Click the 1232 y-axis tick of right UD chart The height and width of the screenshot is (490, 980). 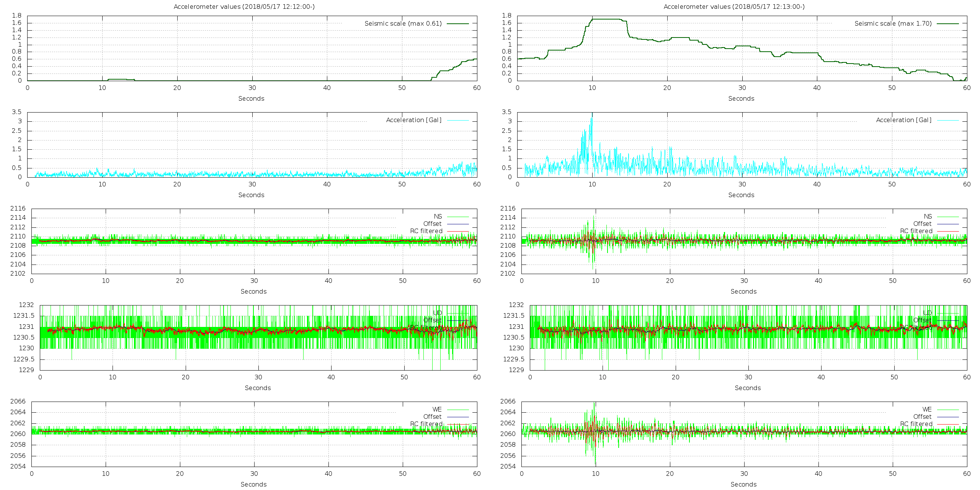[x=516, y=305]
